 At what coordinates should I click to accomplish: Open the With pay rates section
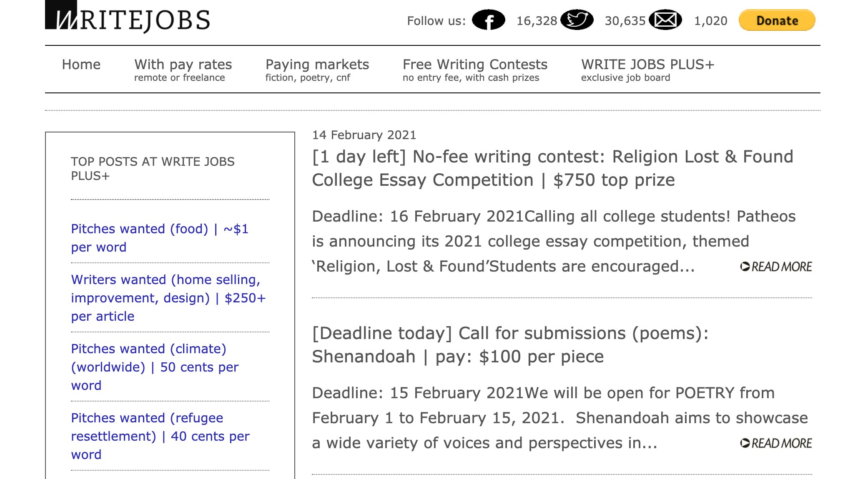[x=183, y=65]
